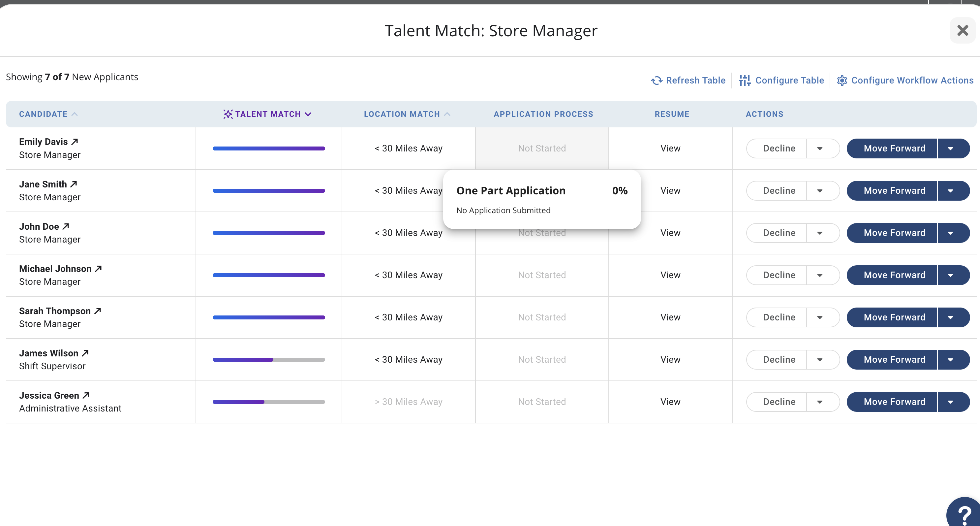Click the Configure Table sliders icon
980x526 pixels.
745,81
